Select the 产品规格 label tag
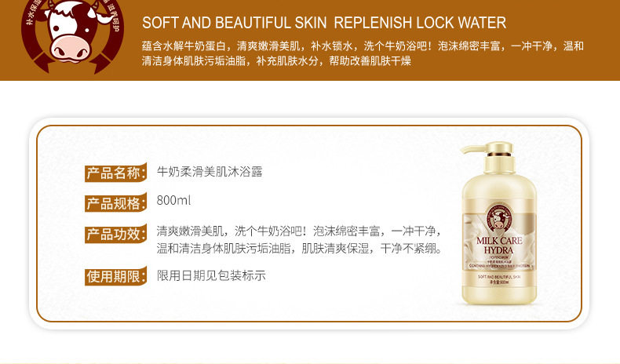The width and height of the screenshot is (620, 364). point(115,203)
